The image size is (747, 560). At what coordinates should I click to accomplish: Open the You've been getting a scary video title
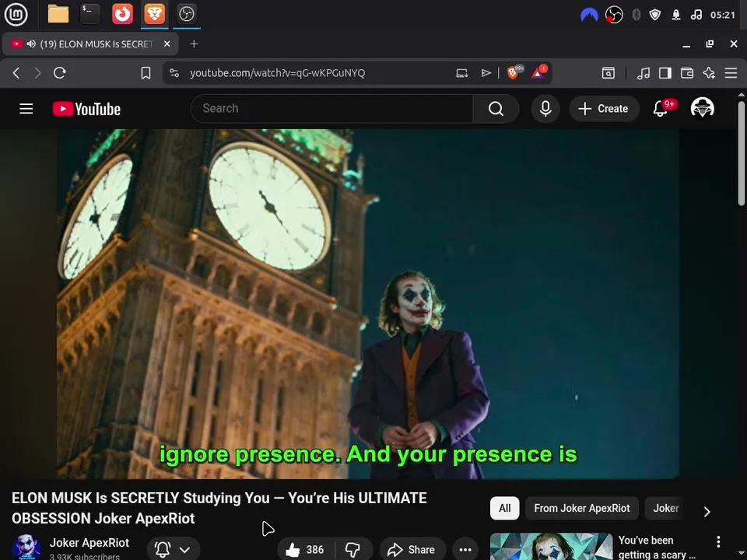point(657,547)
